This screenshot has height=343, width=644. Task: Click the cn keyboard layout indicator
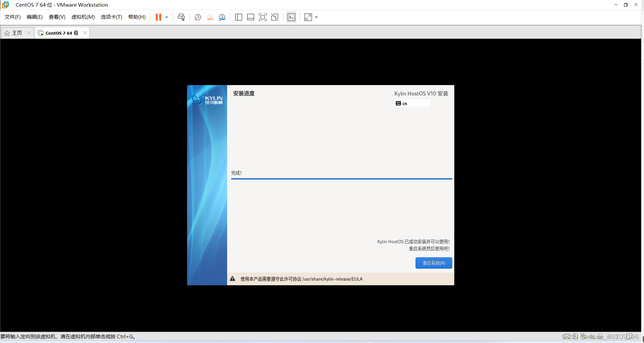(413, 103)
